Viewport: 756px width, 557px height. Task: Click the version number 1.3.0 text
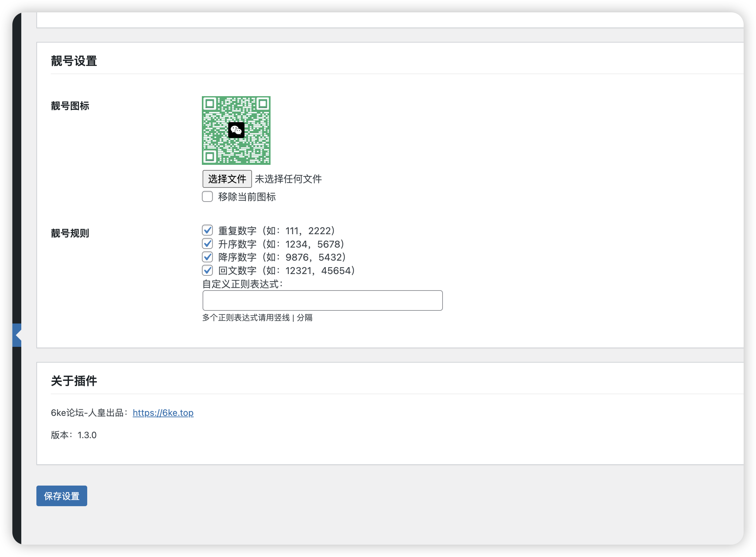(x=88, y=435)
